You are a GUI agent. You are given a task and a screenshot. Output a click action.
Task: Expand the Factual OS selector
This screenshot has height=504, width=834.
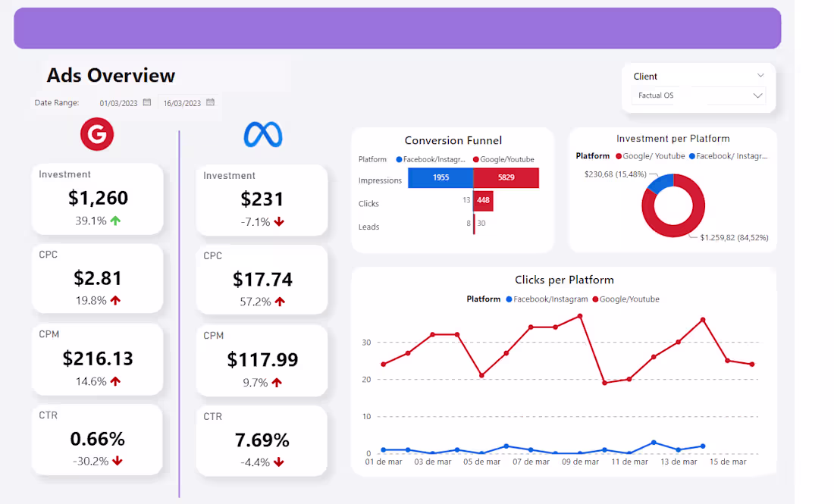[x=756, y=95]
